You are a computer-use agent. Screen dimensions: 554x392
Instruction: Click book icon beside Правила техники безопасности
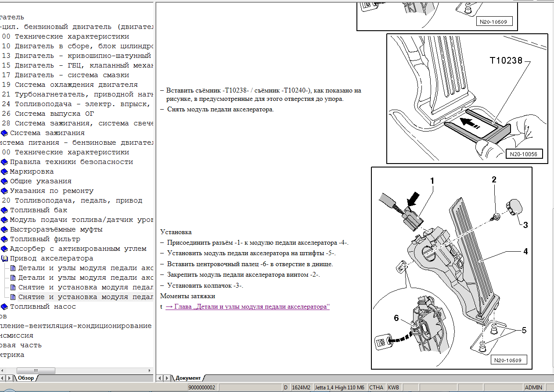4,162
